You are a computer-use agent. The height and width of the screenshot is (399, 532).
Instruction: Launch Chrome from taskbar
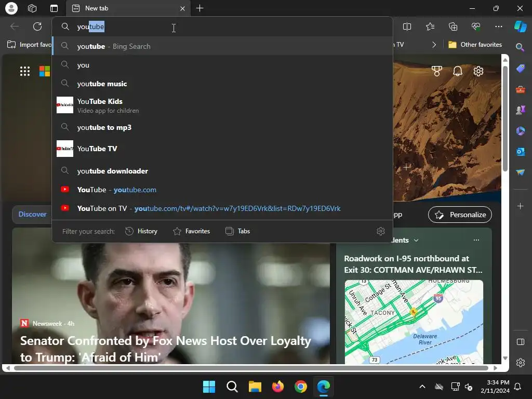301,387
